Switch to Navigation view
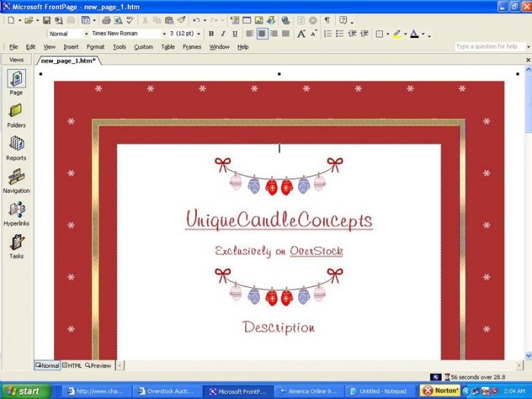 [x=16, y=181]
